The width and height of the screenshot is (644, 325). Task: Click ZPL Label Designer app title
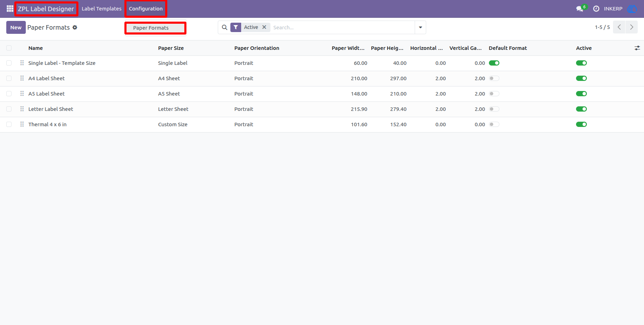coord(46,9)
